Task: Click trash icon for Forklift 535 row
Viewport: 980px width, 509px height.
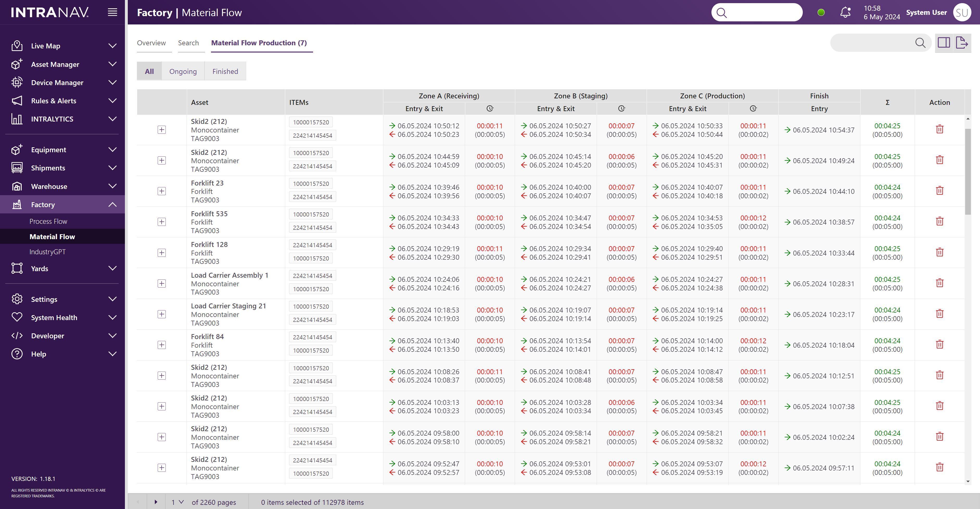Action: (939, 221)
